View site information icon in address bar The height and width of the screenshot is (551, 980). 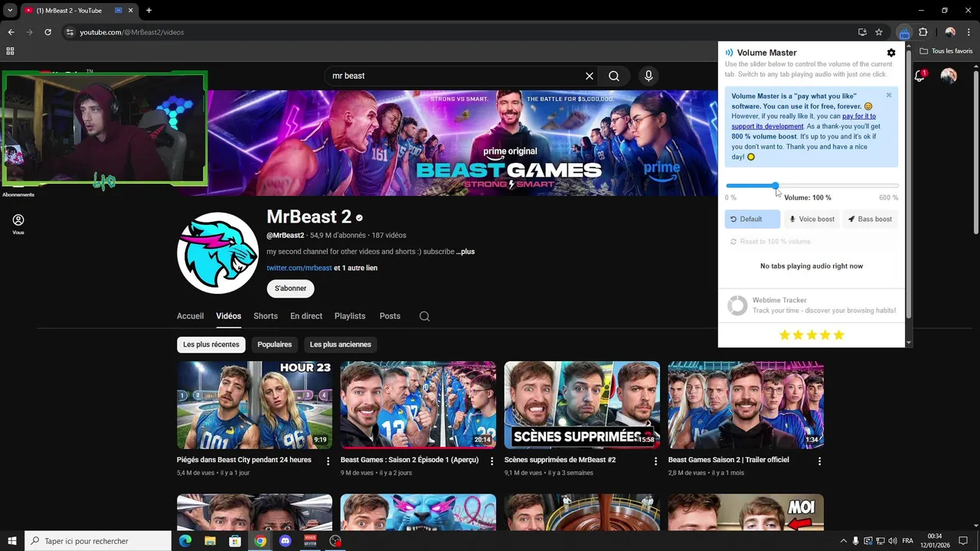click(70, 32)
